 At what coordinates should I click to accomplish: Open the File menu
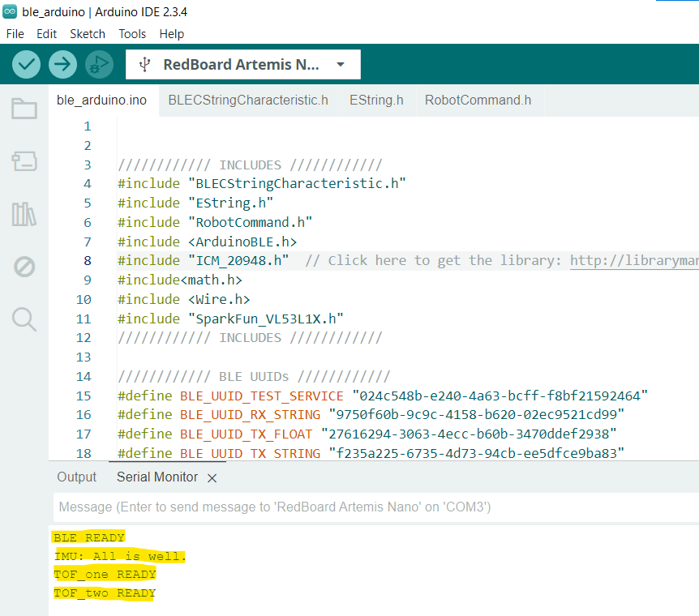[15, 34]
